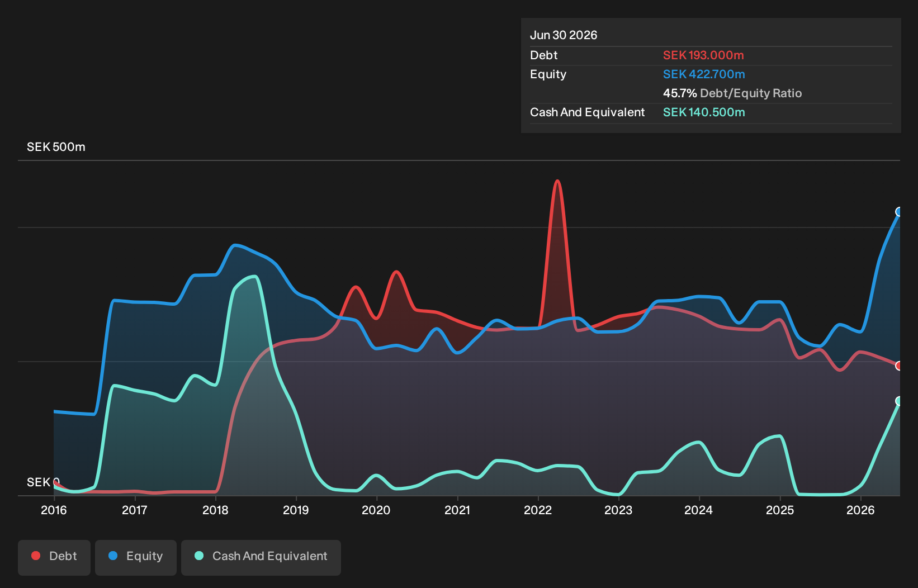
Task: Click the Debt endpoint marker at Jun 2026
Action: [900, 366]
